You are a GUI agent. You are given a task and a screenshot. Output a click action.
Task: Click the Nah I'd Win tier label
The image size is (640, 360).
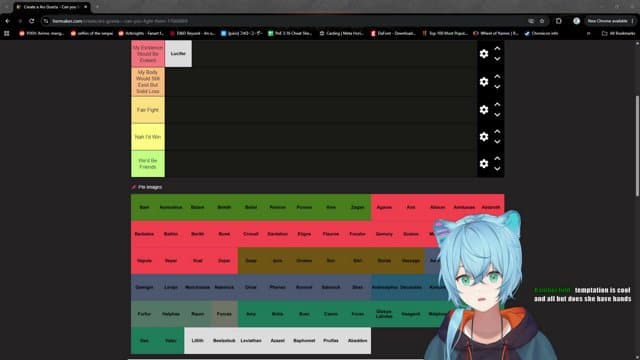pos(148,137)
